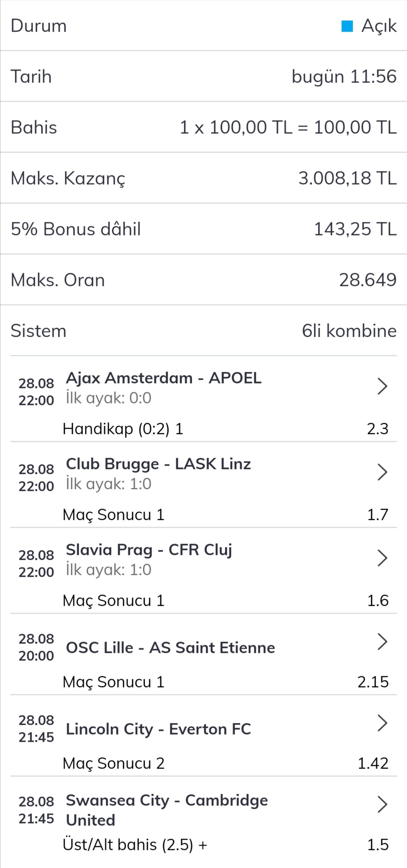Click the 1.42 odds value
This screenshot has height=868, width=407.
373,763
